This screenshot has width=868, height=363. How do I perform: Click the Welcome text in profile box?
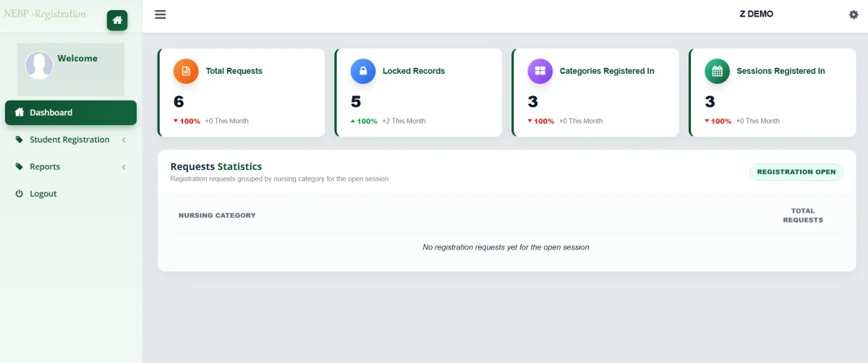click(x=77, y=59)
